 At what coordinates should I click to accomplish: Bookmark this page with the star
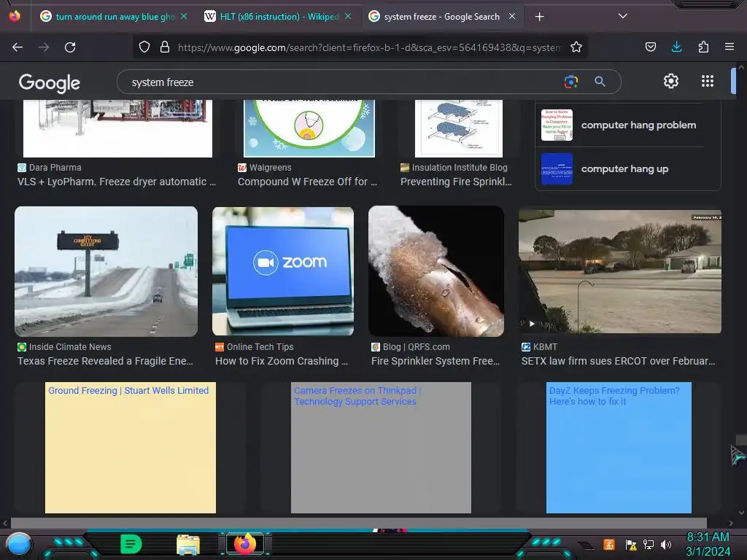[x=576, y=47]
